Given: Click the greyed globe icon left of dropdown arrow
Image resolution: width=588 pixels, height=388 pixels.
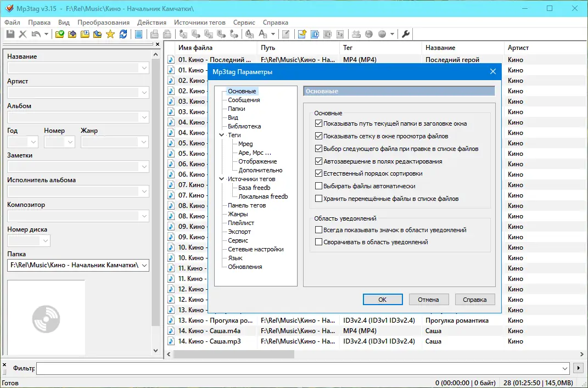Looking at the screenshot, I should (x=382, y=34).
